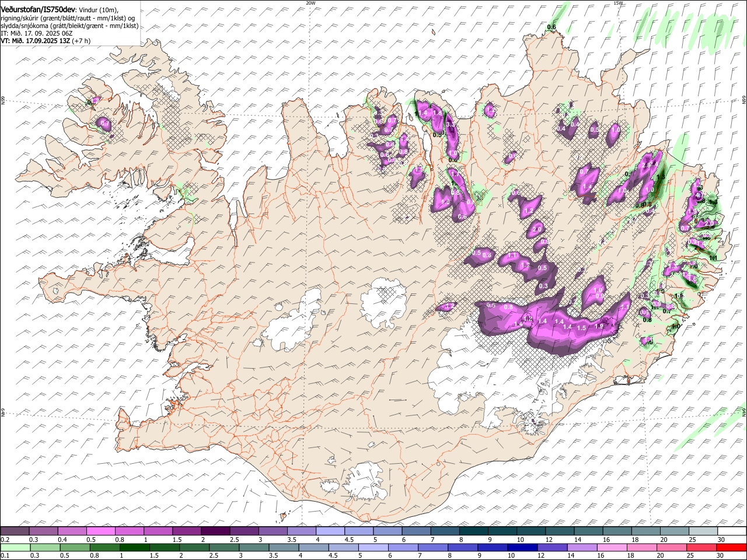
Task: Click the 0.3 label under the lower legend row
Action: pyautogui.click(x=34, y=556)
